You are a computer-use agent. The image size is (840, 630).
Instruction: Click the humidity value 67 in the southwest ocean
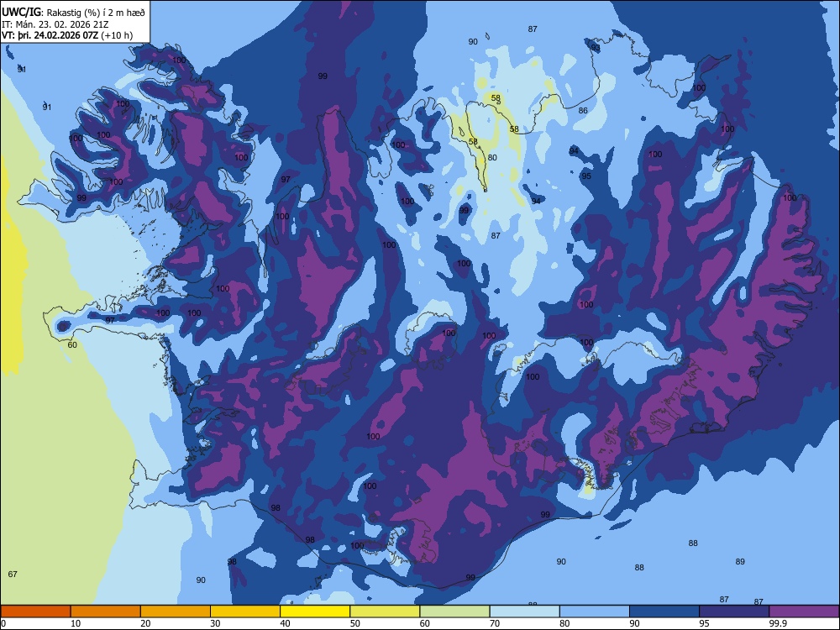[13, 575]
